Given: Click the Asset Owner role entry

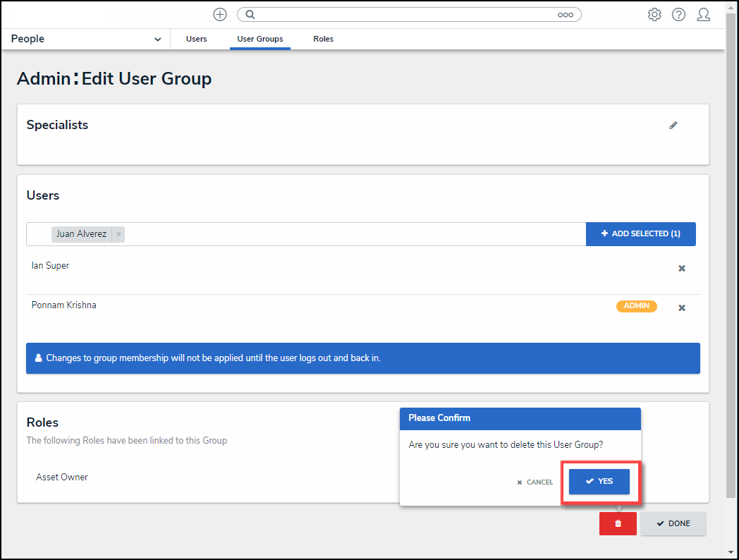Looking at the screenshot, I should [x=62, y=477].
